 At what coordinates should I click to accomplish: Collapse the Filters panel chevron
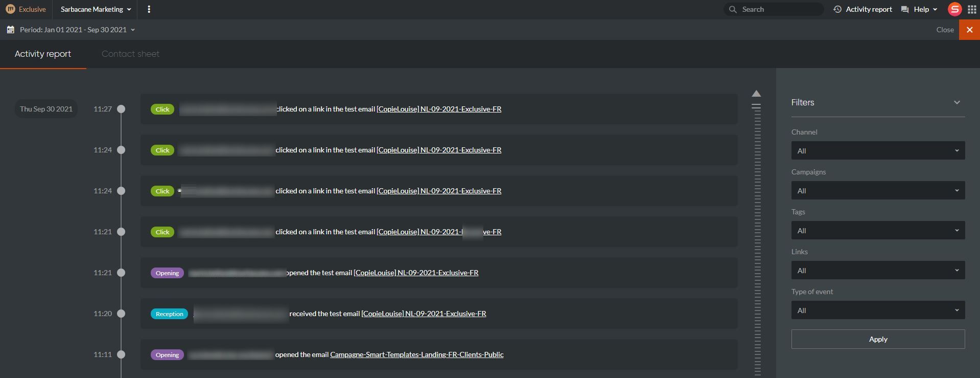click(x=956, y=102)
